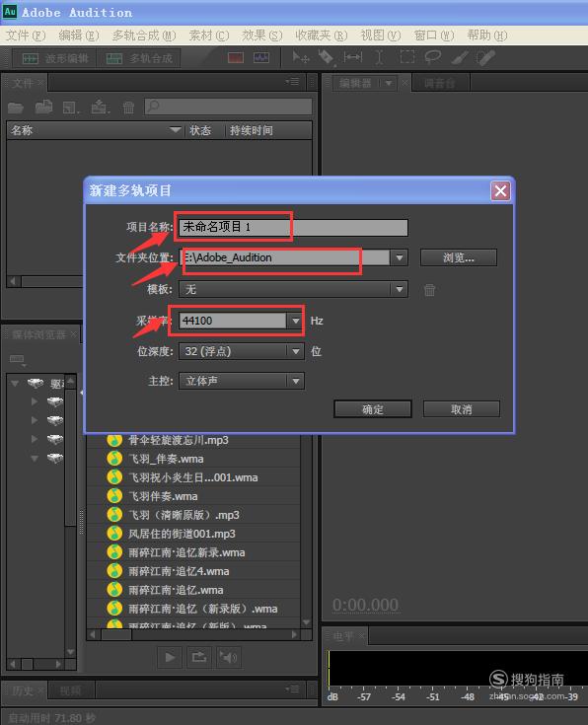Click the New File icon in Files panel
This screenshot has height=725, width=588.
tap(71, 108)
